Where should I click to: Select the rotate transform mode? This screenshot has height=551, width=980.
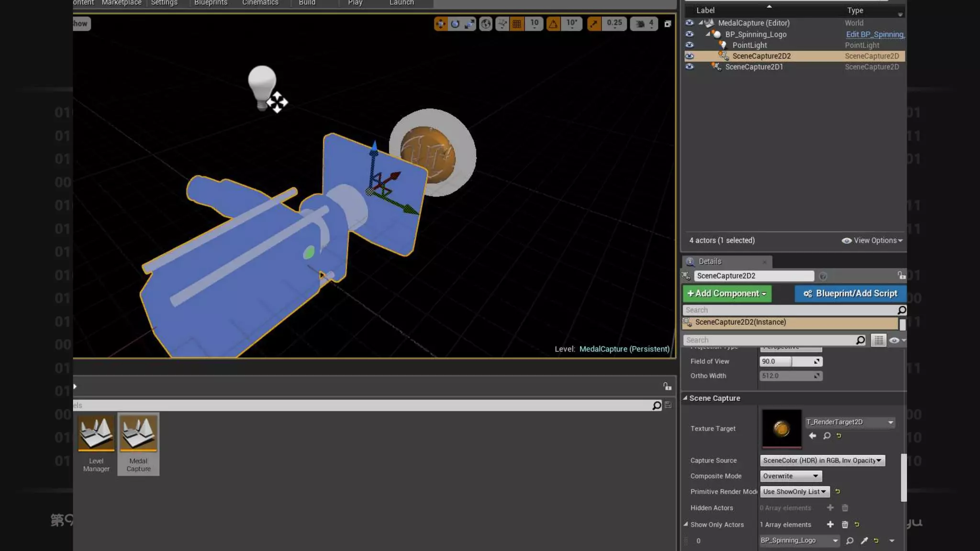pyautogui.click(x=455, y=23)
